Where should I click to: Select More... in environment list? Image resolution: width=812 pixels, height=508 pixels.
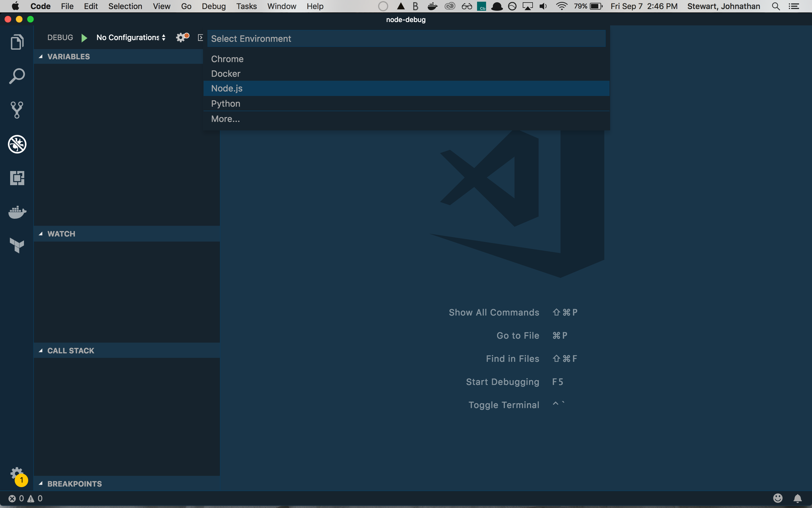[406, 119]
